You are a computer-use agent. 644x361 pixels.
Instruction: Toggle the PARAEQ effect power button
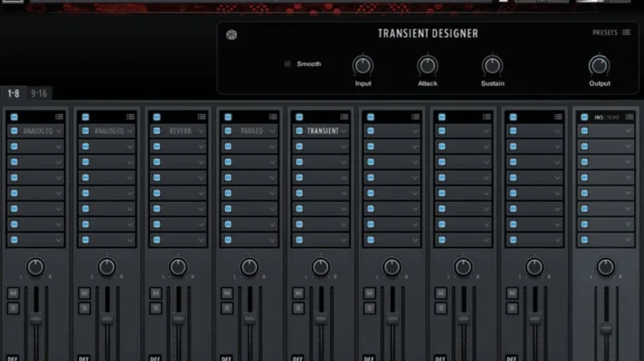[228, 131]
